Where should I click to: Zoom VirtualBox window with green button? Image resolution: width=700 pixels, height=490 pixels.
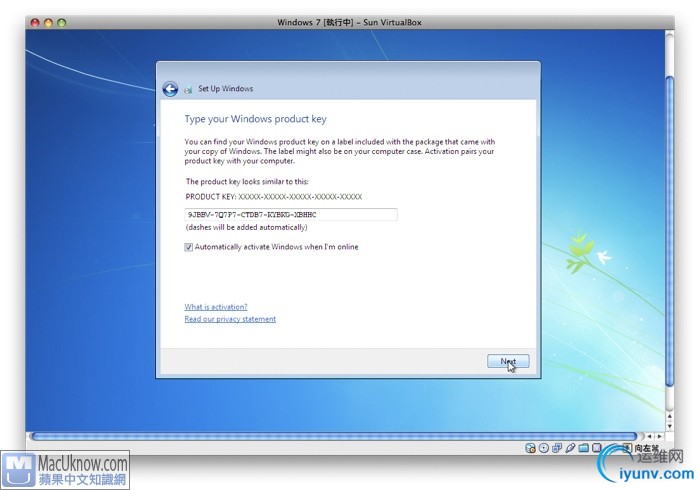point(62,22)
